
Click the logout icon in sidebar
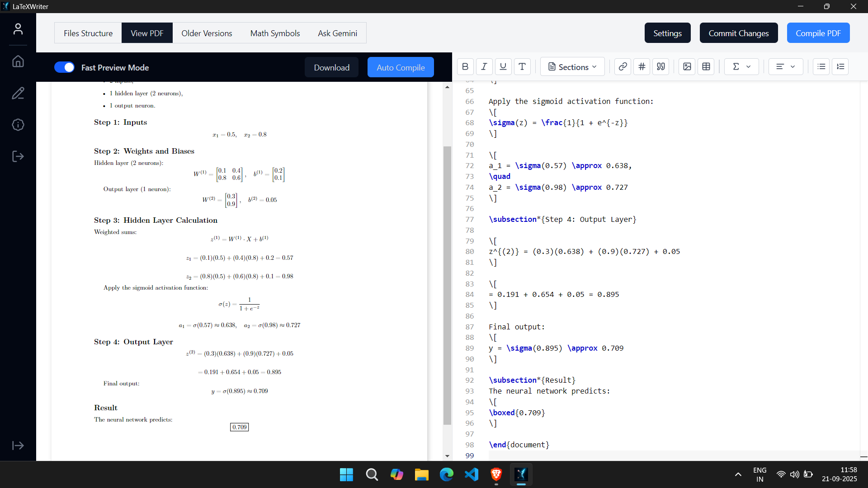click(18, 157)
